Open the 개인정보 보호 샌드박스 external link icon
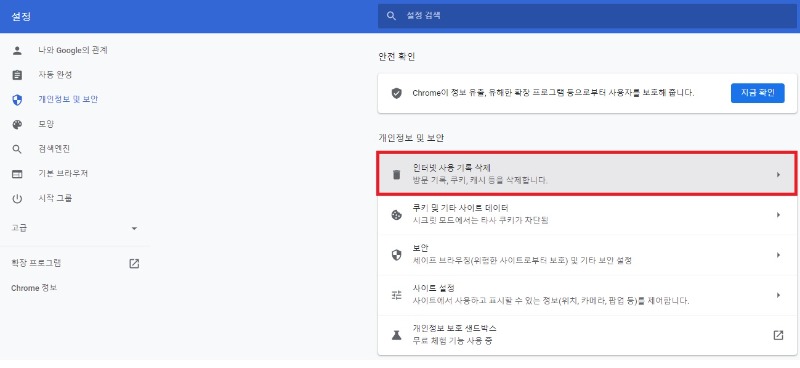 (x=778, y=335)
